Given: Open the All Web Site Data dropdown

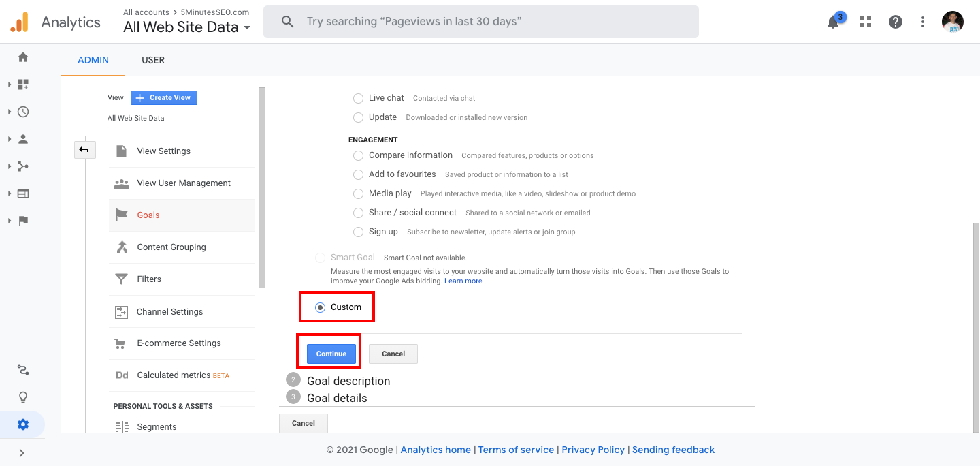Looking at the screenshot, I should click(187, 27).
